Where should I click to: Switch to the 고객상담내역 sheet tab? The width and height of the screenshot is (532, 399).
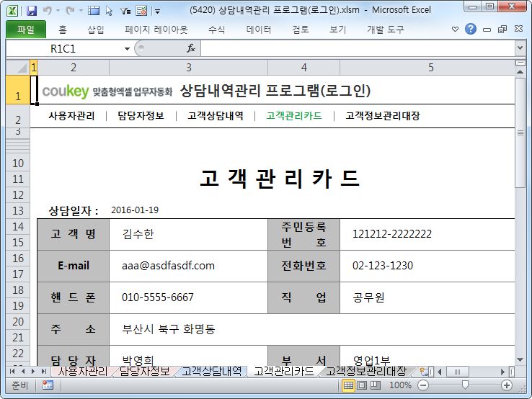pos(212,371)
